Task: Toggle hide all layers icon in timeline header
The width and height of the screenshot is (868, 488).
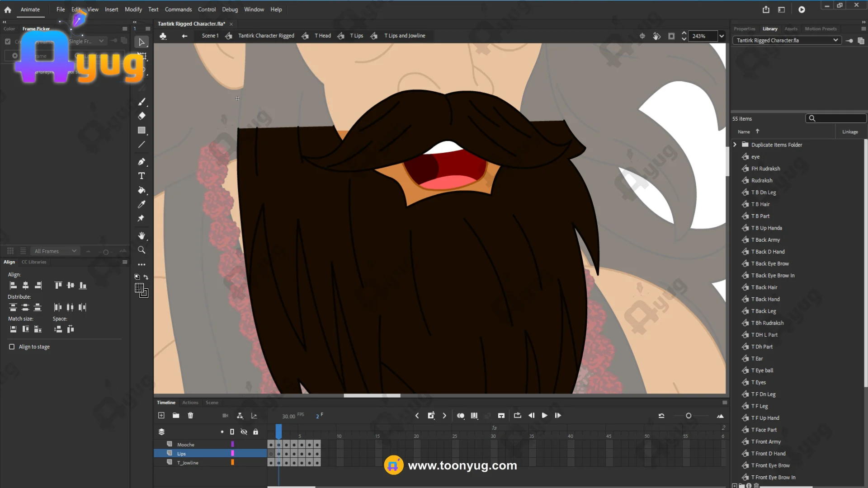Action: pyautogui.click(x=244, y=432)
